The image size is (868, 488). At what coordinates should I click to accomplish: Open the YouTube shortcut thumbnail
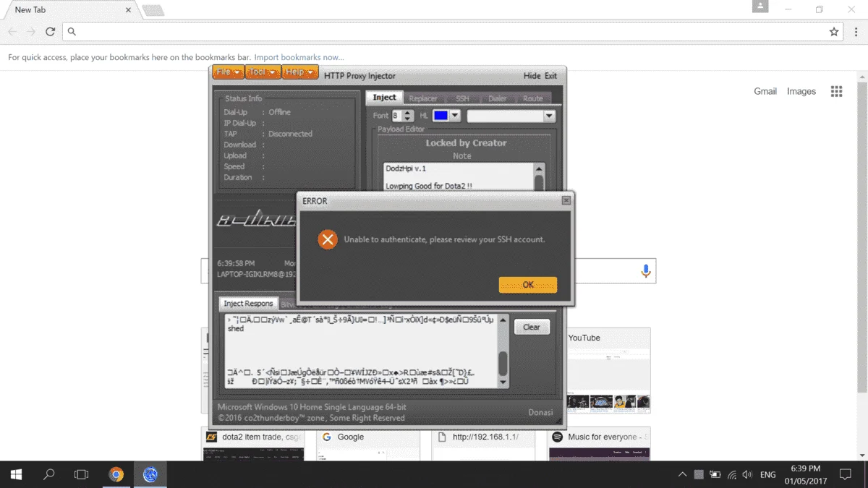pyautogui.click(x=608, y=370)
